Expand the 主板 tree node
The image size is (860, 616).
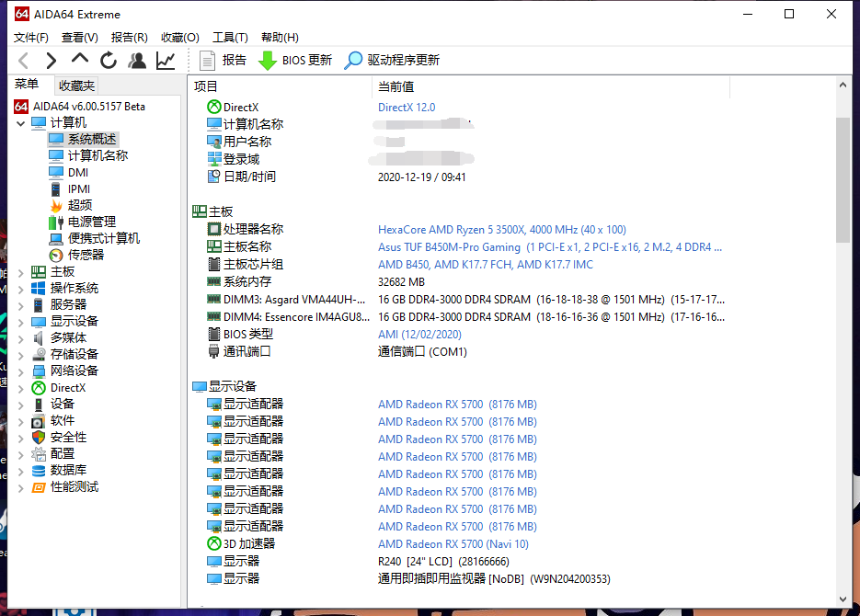(21, 272)
